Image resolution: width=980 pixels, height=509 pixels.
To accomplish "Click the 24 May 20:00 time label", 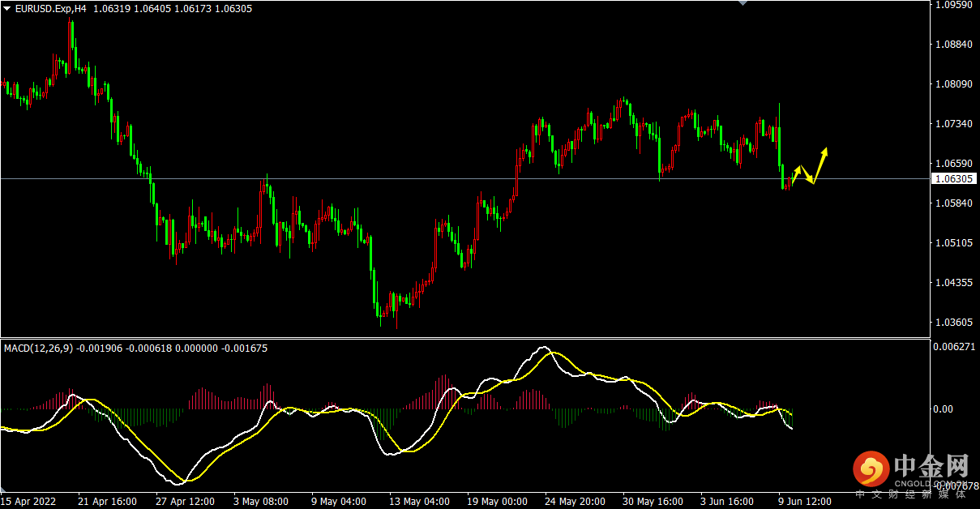I will point(575,502).
